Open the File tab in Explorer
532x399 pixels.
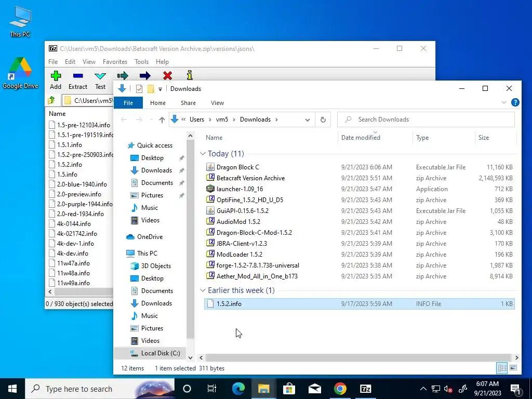tap(128, 103)
